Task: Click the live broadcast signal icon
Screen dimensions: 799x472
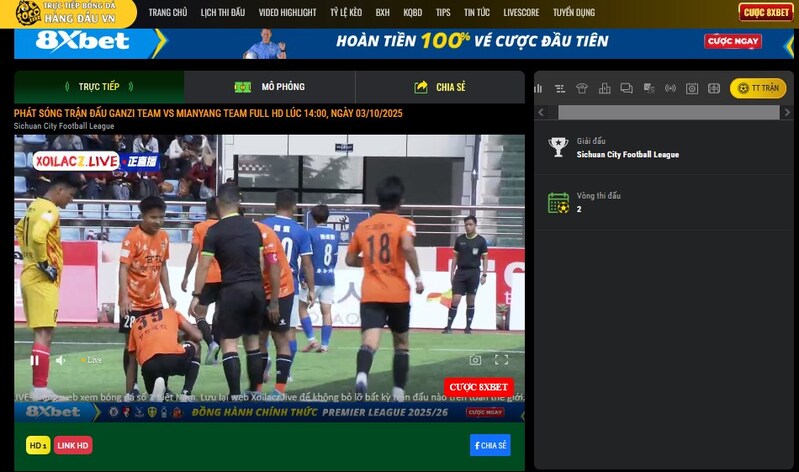Action: tap(670, 88)
